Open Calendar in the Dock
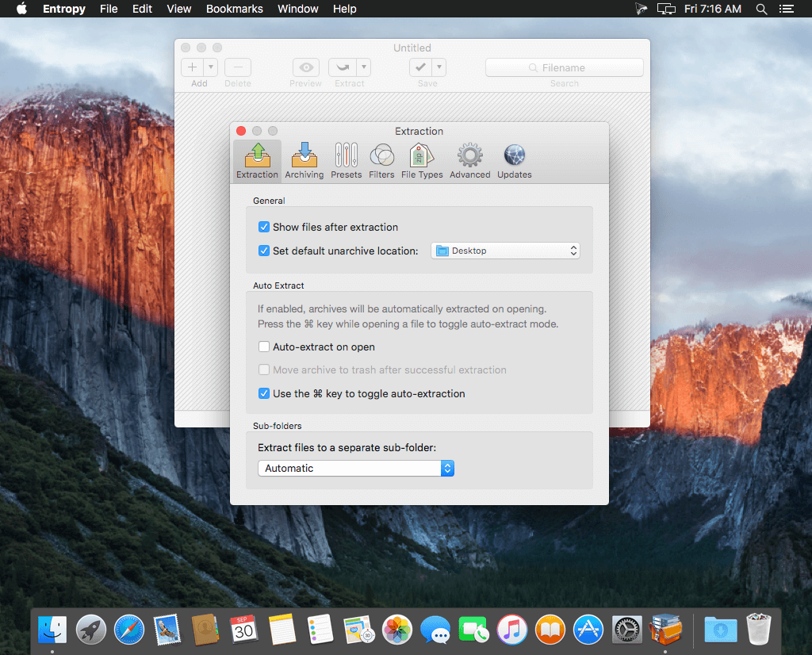Image resolution: width=812 pixels, height=655 pixels. pos(243,630)
